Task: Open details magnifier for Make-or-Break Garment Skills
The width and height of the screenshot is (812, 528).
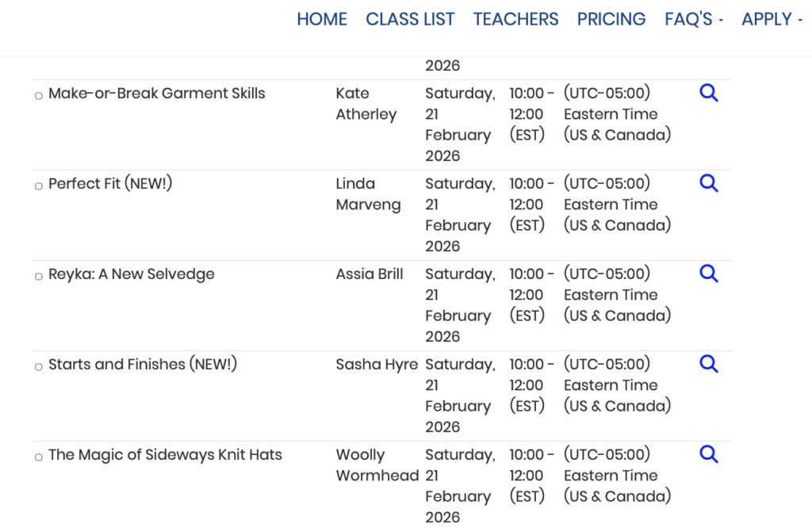Action: [709, 94]
